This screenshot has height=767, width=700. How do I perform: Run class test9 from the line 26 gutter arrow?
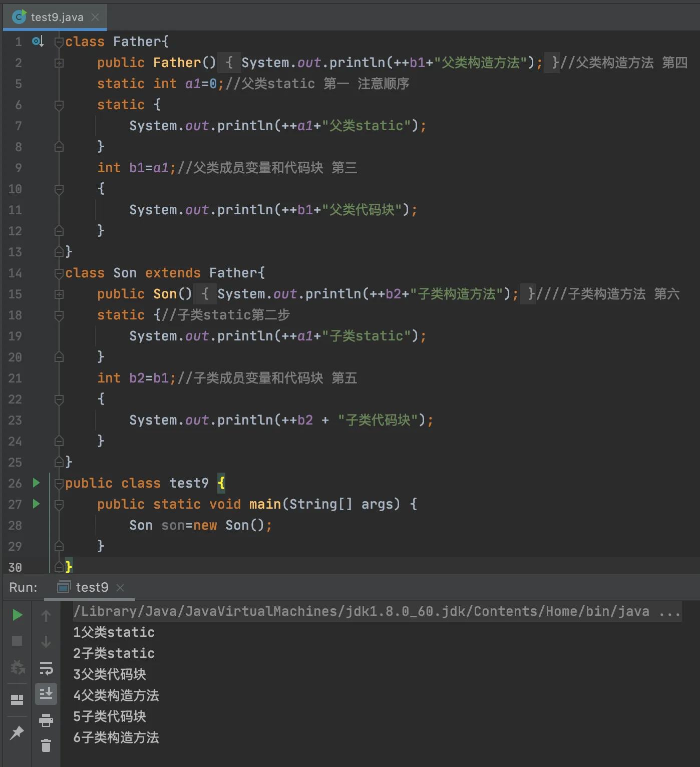point(36,483)
